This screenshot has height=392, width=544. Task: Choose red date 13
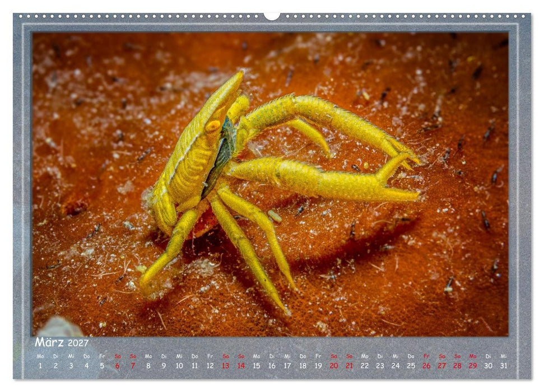pyautogui.click(x=226, y=366)
